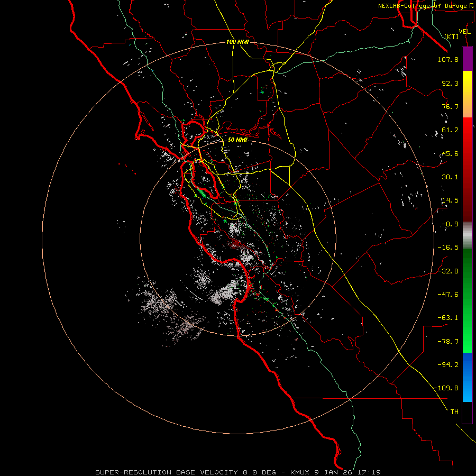
Task: Click the -78.7 value on velocity scale
Action: click(x=448, y=342)
